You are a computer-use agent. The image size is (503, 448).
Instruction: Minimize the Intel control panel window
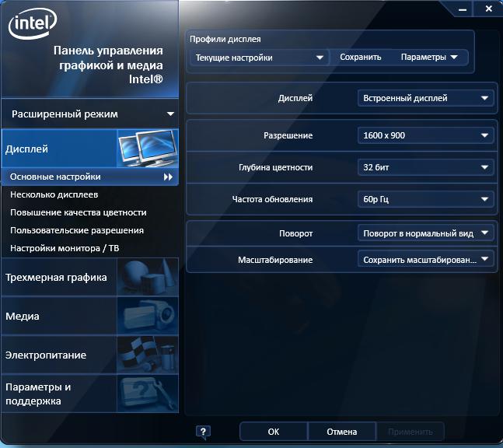463,9
